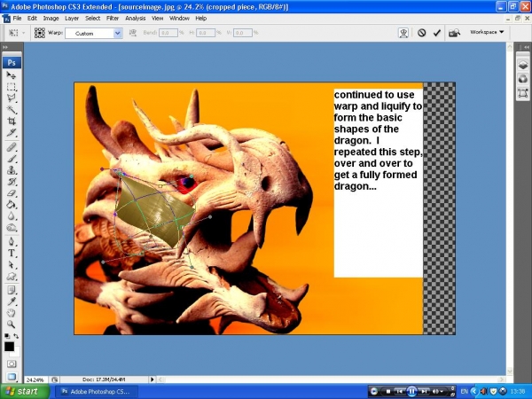Click the Go to Bridge button
The image size is (532, 399).
[454, 33]
